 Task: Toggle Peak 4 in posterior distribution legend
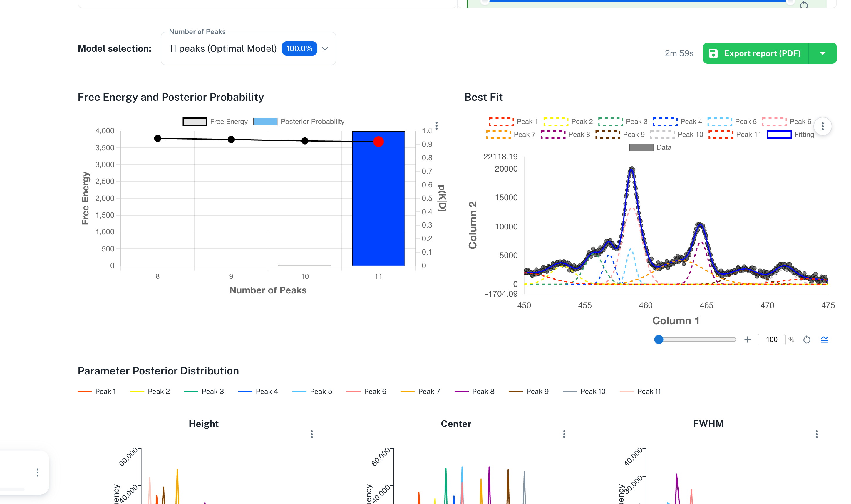click(x=258, y=392)
